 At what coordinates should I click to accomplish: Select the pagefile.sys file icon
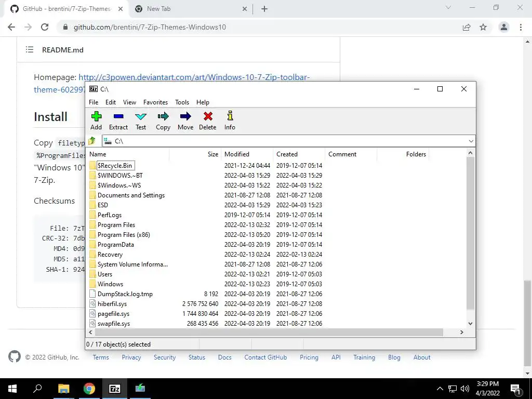tap(92, 313)
